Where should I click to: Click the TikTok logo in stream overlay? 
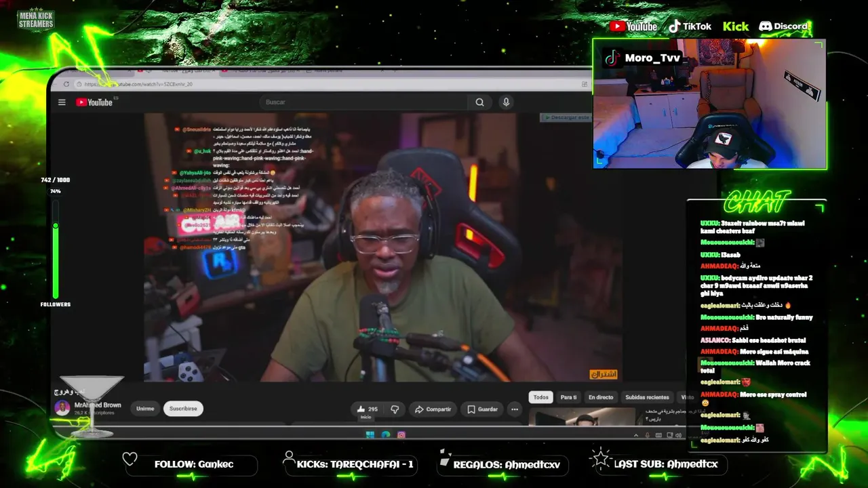click(690, 26)
